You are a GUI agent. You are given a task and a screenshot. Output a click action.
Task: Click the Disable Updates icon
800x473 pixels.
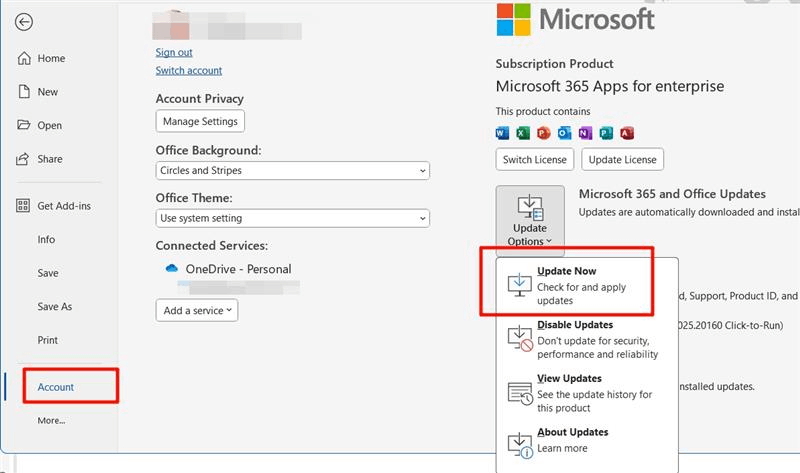point(520,338)
